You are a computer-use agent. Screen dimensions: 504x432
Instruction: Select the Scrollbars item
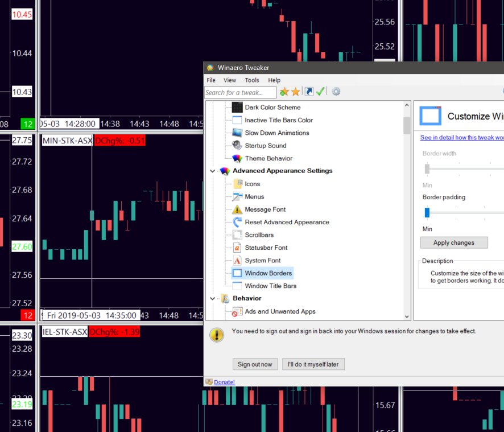[259, 235]
